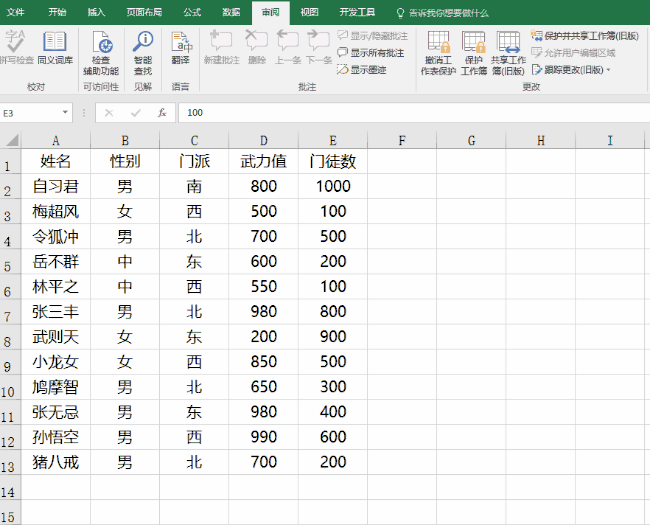Click Share Workbook legacy (共享工作簿)
The width and height of the screenshot is (650, 525).
coord(508,53)
